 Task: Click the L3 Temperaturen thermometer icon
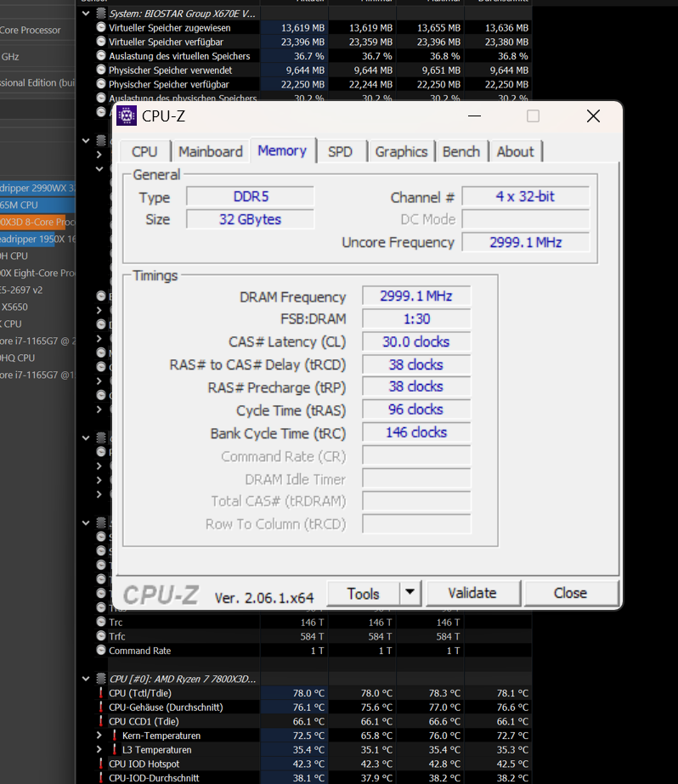(x=115, y=749)
